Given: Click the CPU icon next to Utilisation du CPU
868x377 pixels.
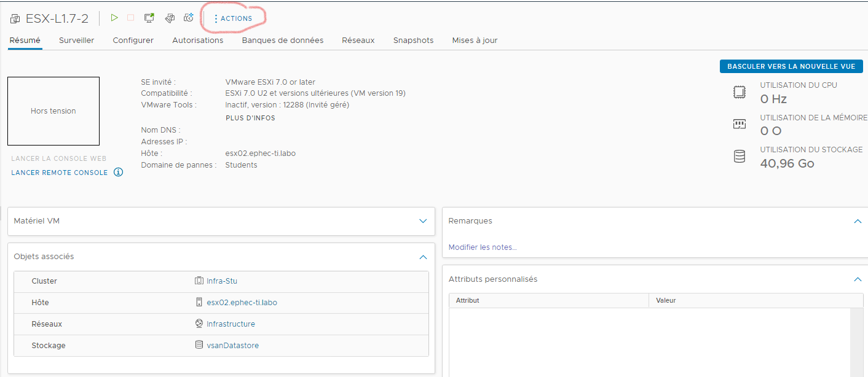Looking at the screenshot, I should (x=739, y=91).
